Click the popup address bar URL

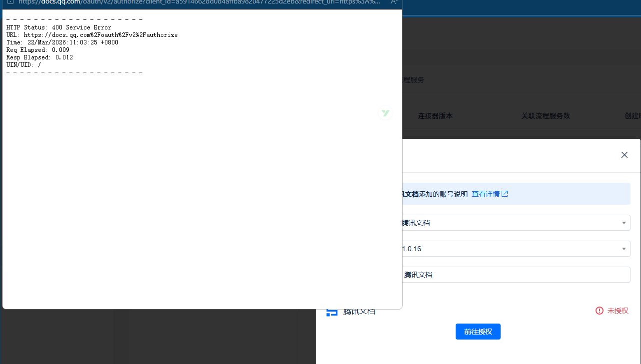click(x=200, y=2)
